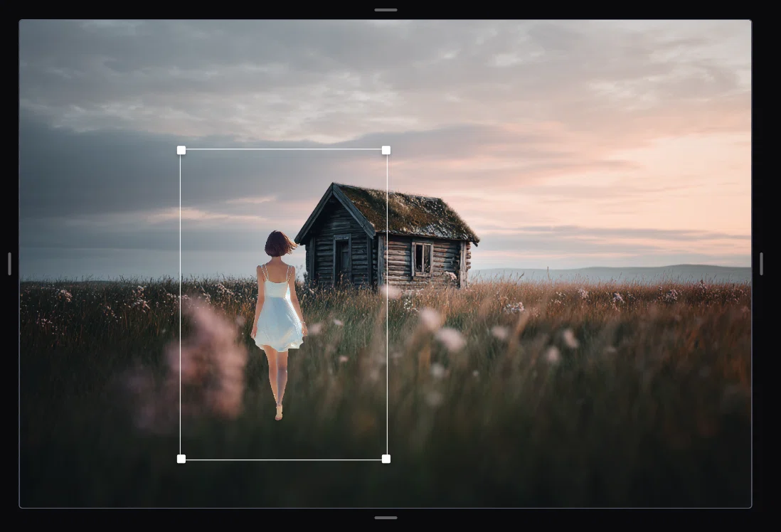The height and width of the screenshot is (532, 781).
Task: Click the canvas top edge handle
Action: (386, 10)
